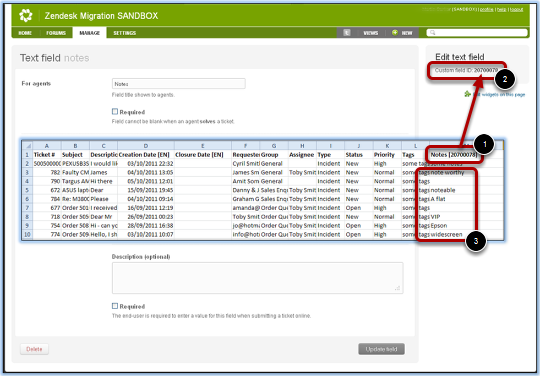
Task: Click the 'Ticket #' header cell
Action: (47, 155)
